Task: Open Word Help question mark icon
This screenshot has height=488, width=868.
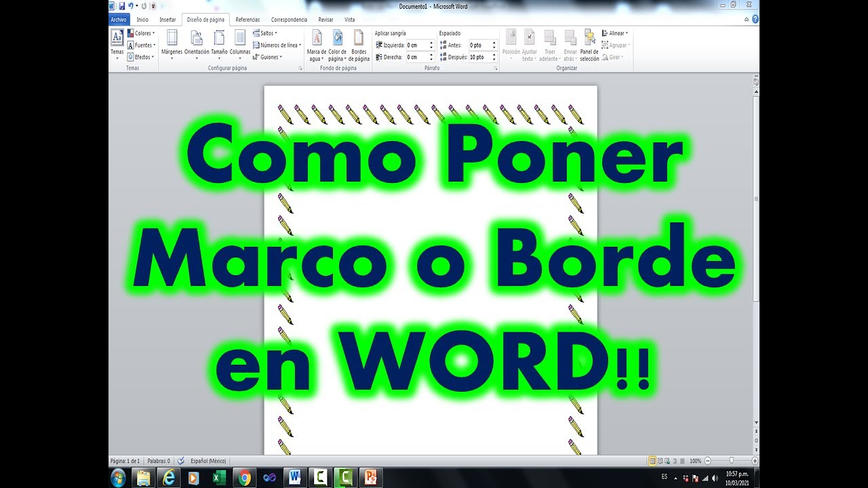Action: point(755,20)
